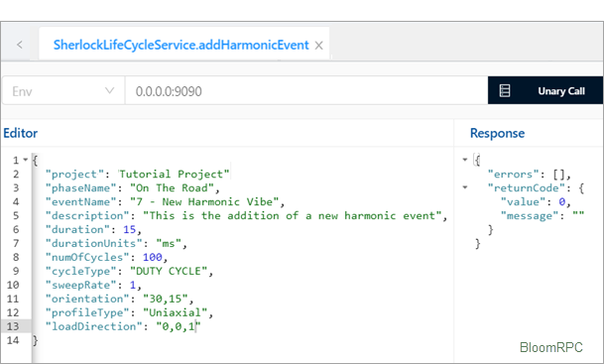604x364 pixels.
Task: Click the Response heading
Action: tap(497, 133)
